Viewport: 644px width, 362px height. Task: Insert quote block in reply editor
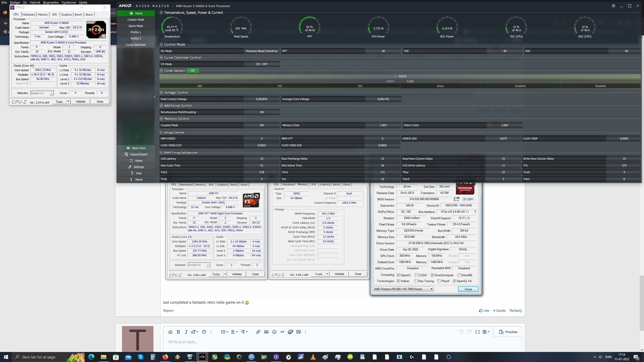298,332
